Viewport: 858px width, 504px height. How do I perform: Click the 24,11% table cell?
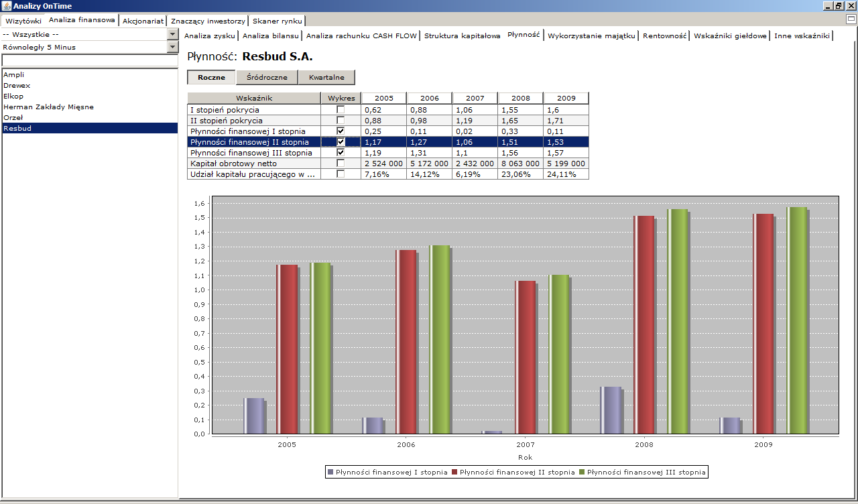566,174
